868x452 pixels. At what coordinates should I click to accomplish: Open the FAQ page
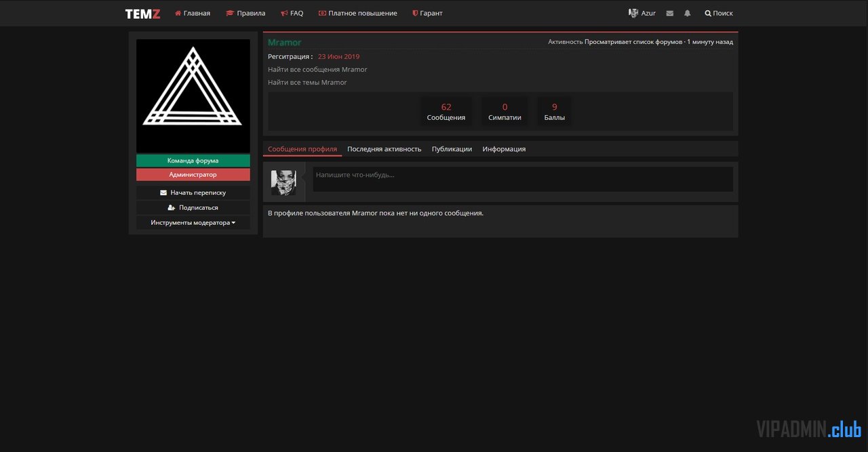click(x=292, y=13)
